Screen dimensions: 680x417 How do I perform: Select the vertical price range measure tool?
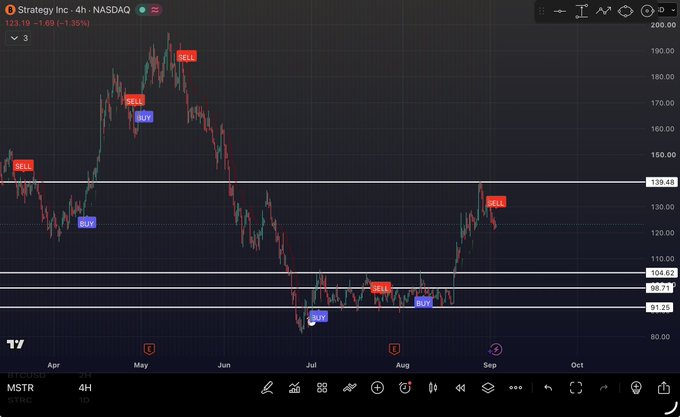582,11
